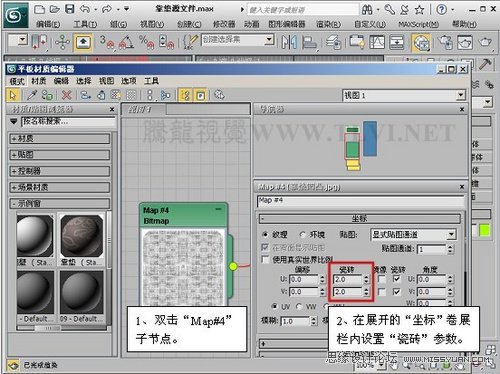Enable the 使用真实世界比例 checkbox
The width and height of the screenshot is (500, 374).
tap(265, 260)
